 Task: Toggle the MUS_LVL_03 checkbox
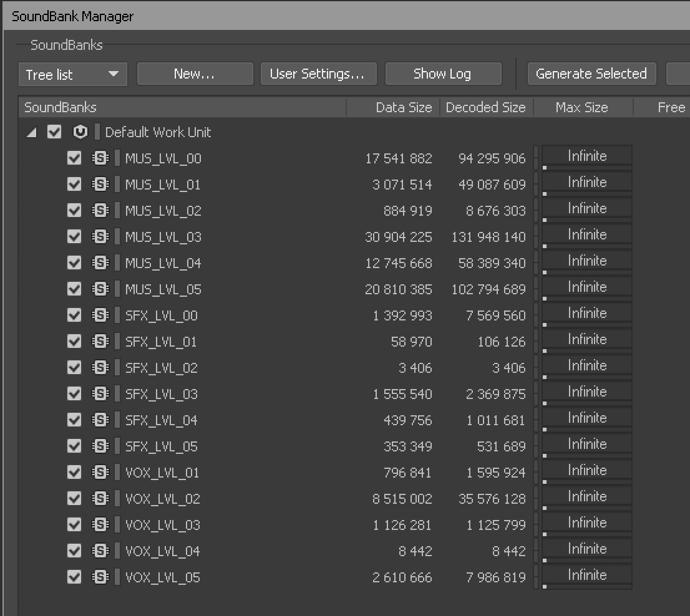(74, 236)
